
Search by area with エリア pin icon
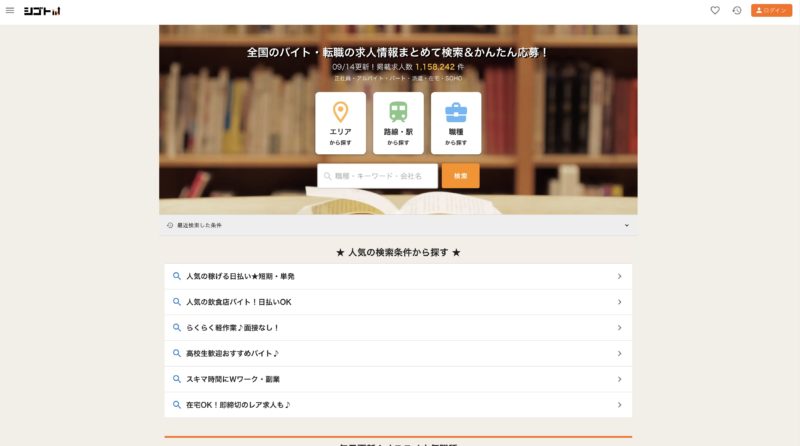point(340,123)
